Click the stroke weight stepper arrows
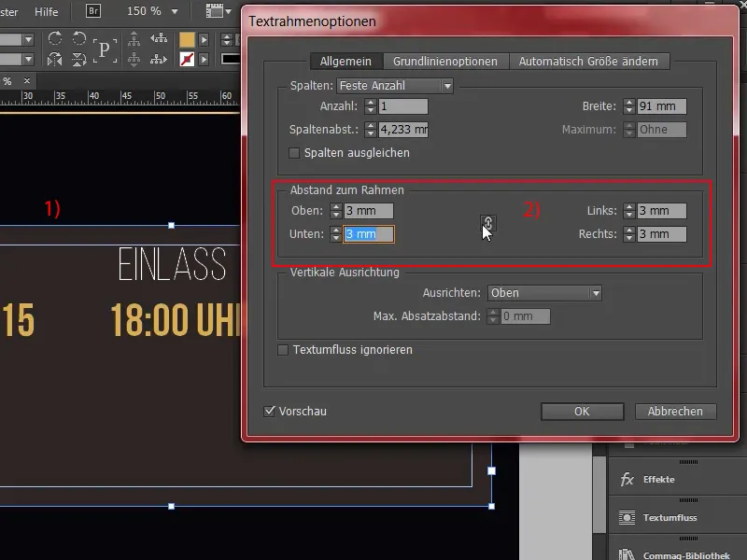Viewport: 747px width, 560px height. point(226,39)
